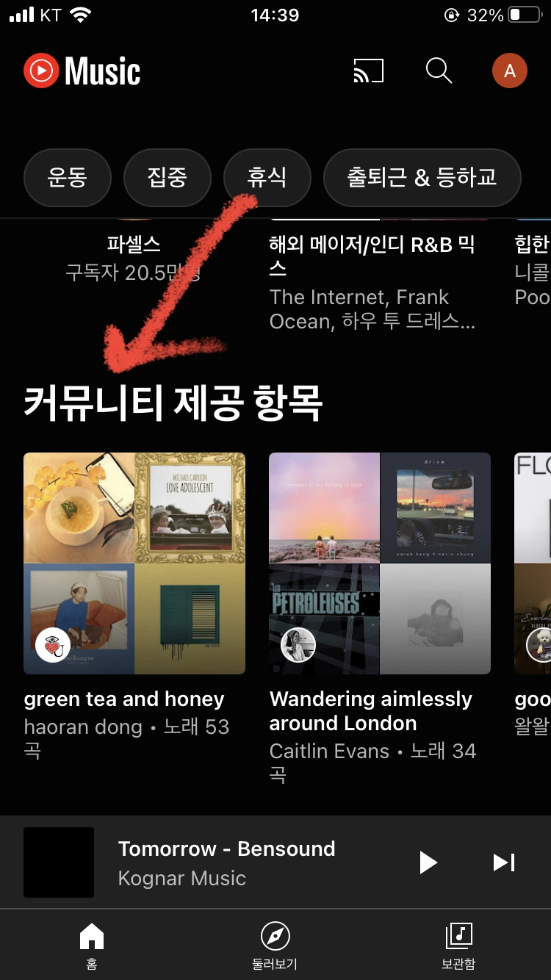Select the 운동 mood chip
This screenshot has width=551, height=980.
[x=68, y=178]
